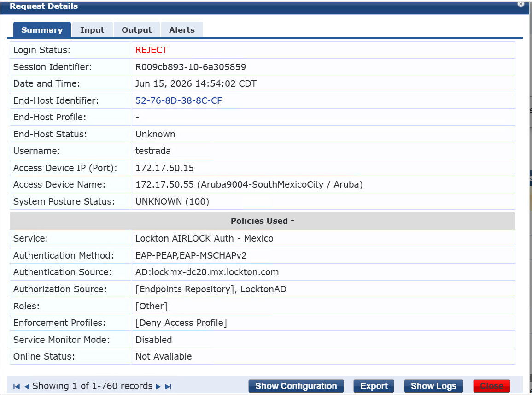Switch to the Summary tab
The height and width of the screenshot is (395, 532).
pos(42,30)
